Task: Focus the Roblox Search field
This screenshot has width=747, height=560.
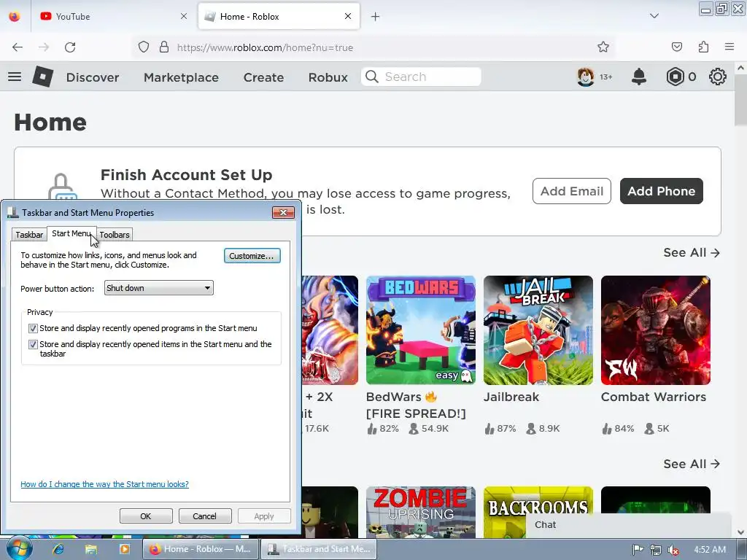Action: coord(421,77)
